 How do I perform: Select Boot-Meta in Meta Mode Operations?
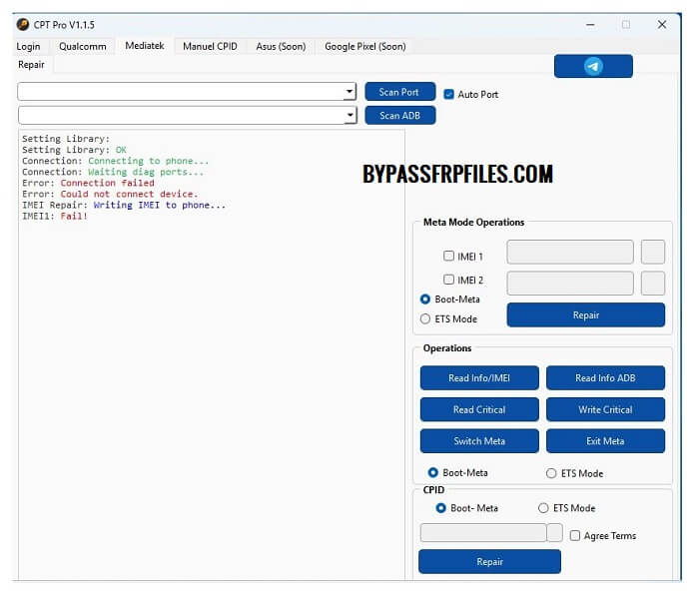pos(425,299)
